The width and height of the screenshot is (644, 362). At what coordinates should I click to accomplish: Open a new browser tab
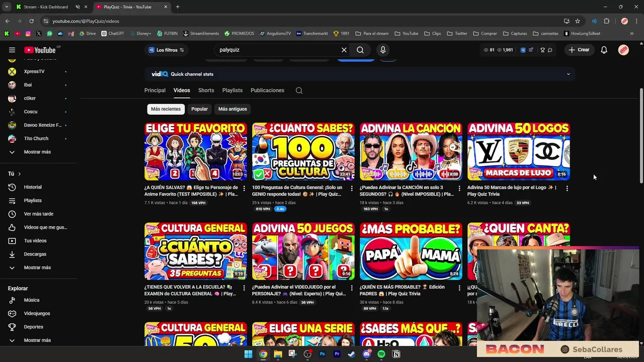click(x=177, y=7)
